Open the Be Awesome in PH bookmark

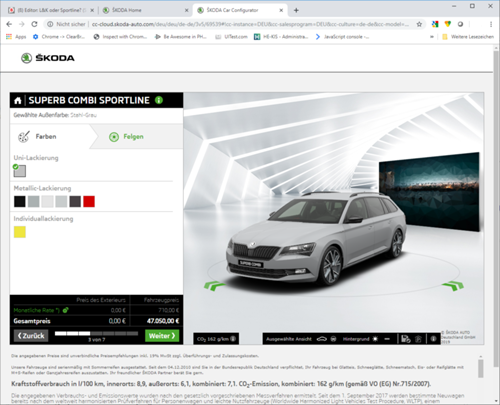(181, 37)
